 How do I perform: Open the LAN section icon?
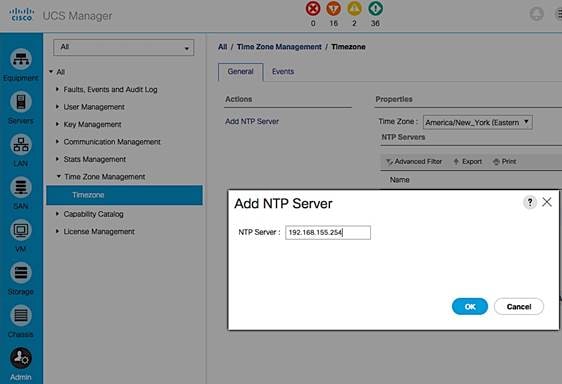coord(21,144)
